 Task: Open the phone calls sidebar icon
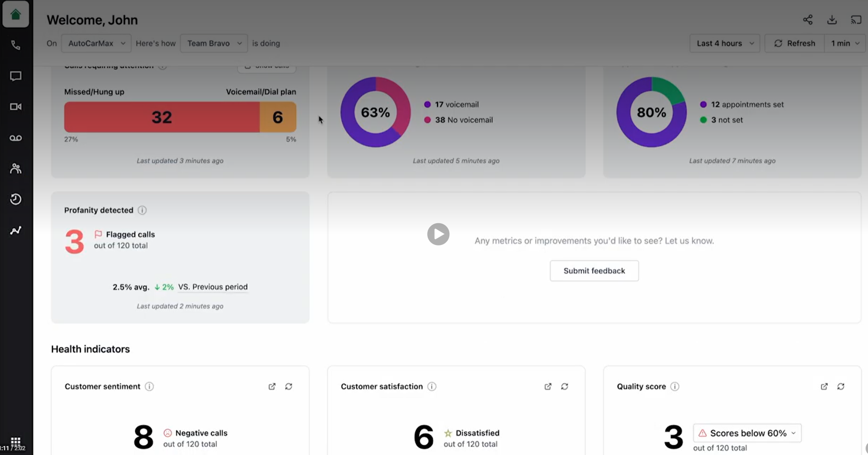16,45
